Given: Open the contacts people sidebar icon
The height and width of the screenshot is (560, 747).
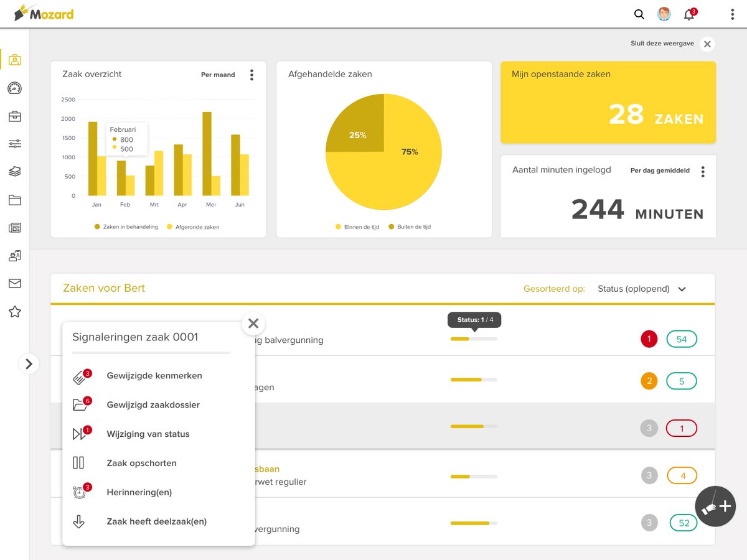Looking at the screenshot, I should pyautogui.click(x=15, y=256).
